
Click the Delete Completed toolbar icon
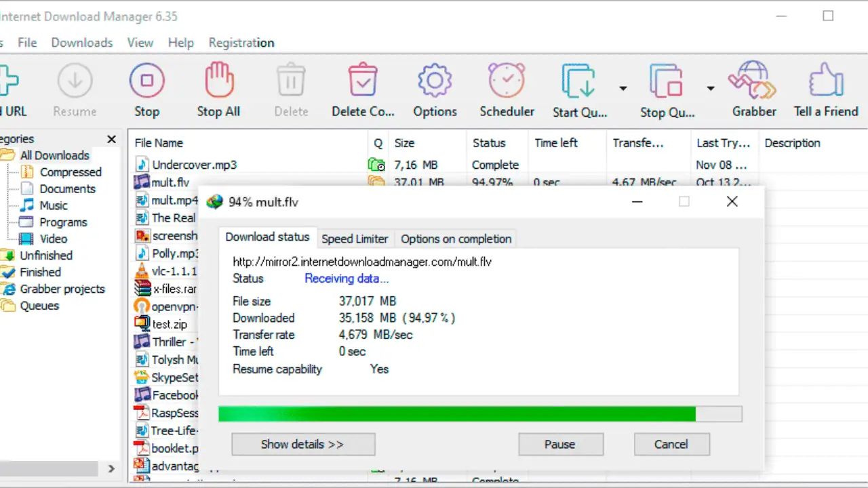click(x=363, y=81)
